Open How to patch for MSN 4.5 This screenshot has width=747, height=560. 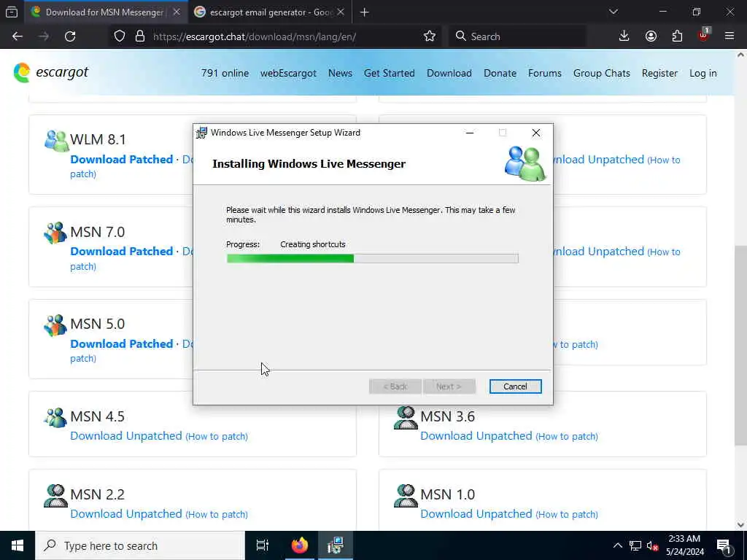click(x=217, y=437)
